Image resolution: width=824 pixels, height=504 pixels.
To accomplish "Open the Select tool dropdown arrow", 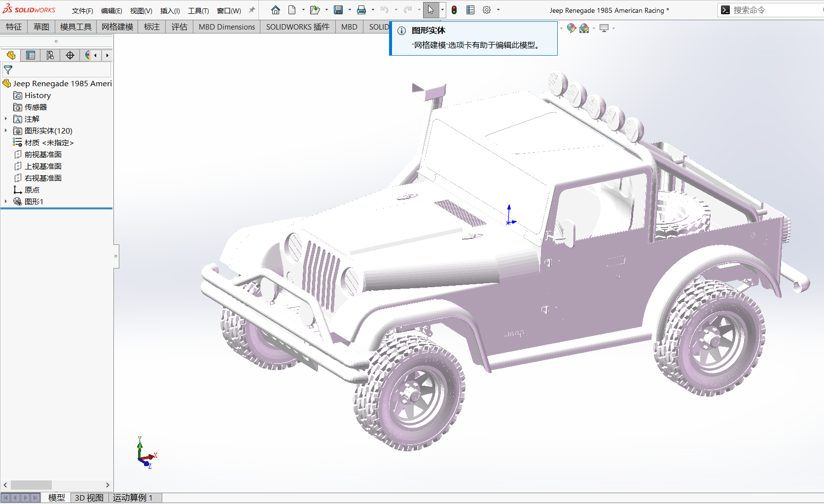I will click(x=442, y=10).
